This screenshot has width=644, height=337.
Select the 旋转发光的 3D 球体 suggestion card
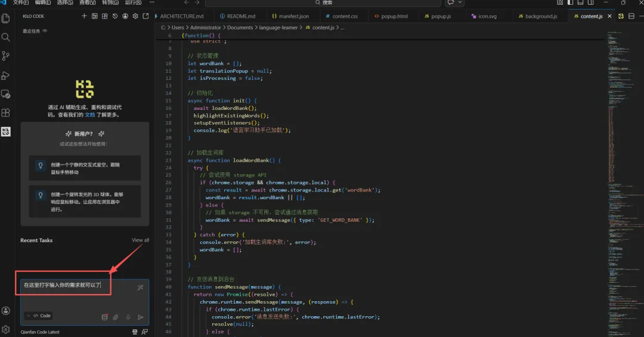coord(85,202)
